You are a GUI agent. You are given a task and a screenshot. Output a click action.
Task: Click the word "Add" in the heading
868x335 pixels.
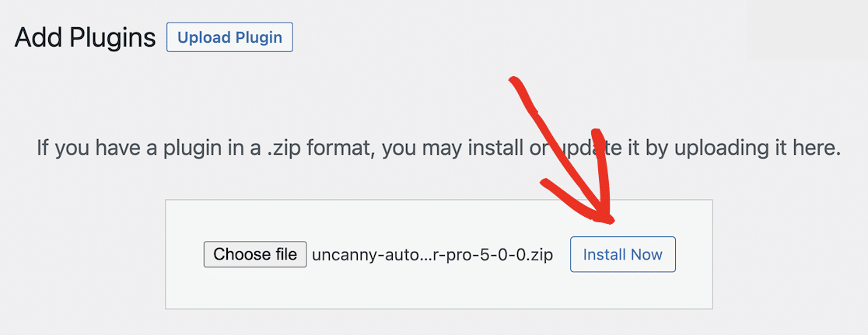pyautogui.click(x=32, y=37)
